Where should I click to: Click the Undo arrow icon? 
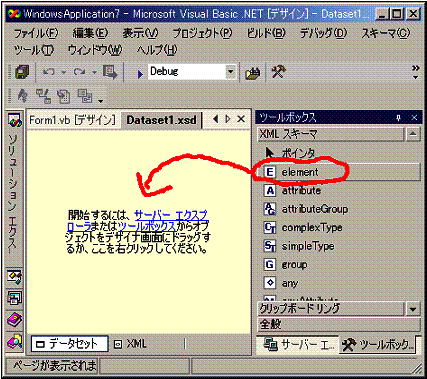49,72
